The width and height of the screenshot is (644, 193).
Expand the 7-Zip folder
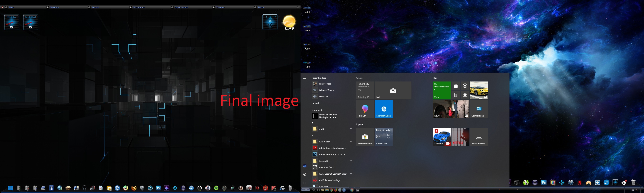[351, 129]
